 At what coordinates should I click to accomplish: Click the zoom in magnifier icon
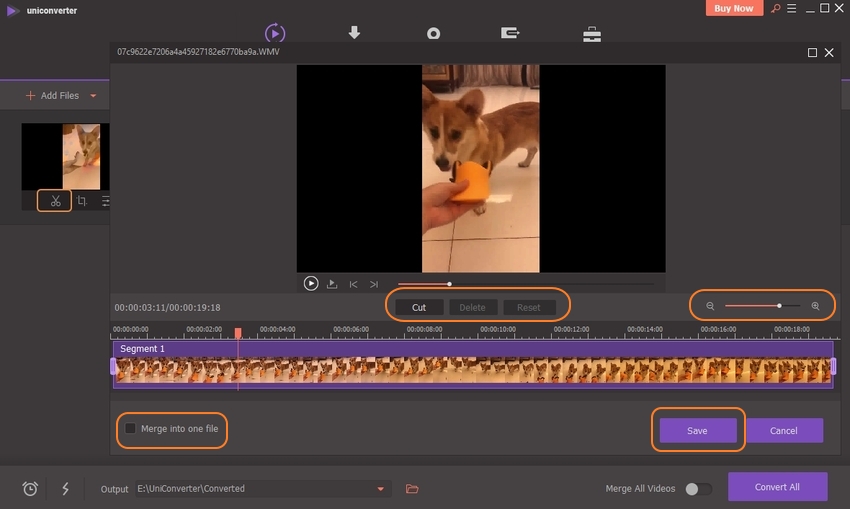click(816, 306)
